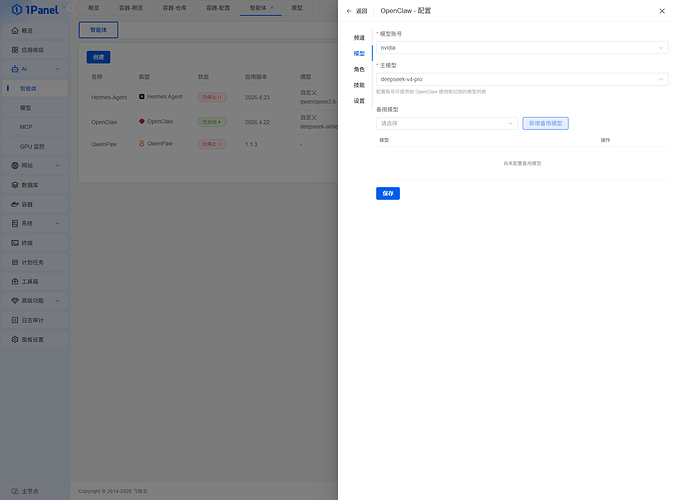This screenshot has height=500, width=676.
Task: Click the 返回 back arrow icon
Action: [349, 11]
